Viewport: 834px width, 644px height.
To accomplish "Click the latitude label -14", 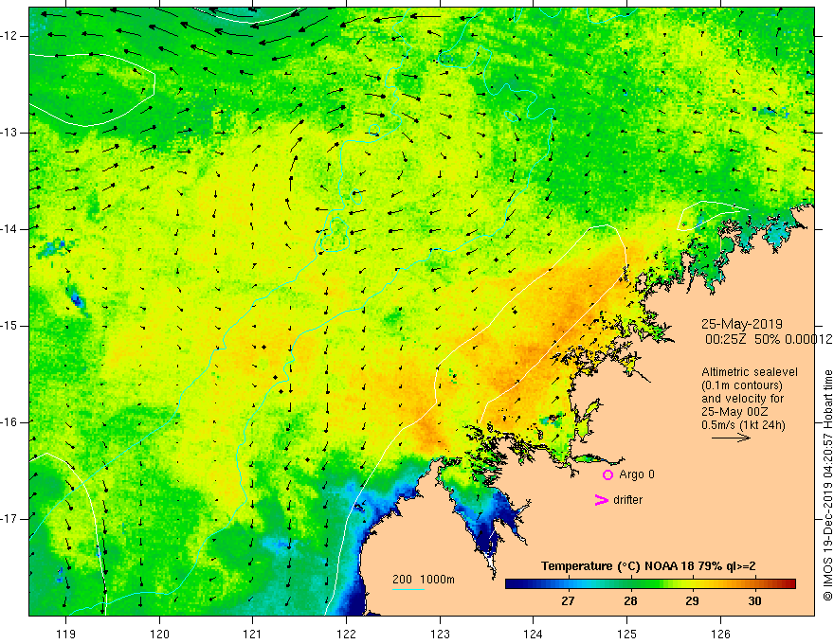I will pos(10,229).
